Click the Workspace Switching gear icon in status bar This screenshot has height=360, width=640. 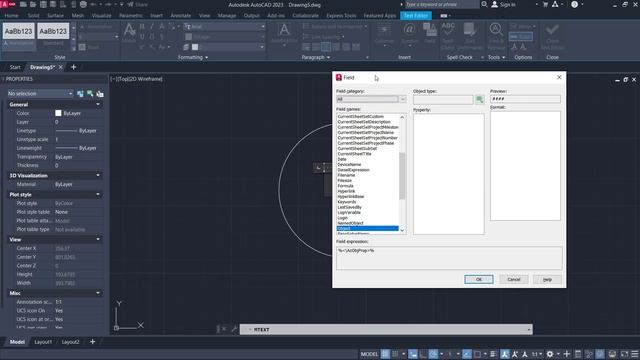[x=550, y=354]
